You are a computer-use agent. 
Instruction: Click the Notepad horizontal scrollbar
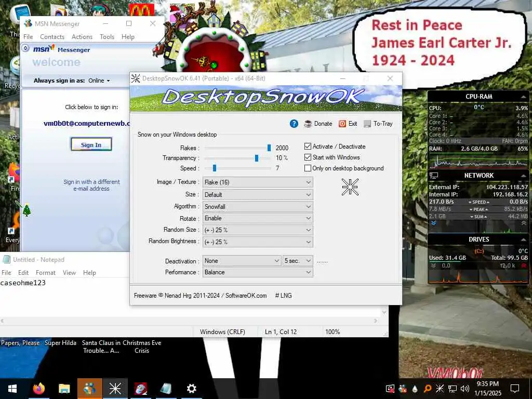[x=189, y=321]
